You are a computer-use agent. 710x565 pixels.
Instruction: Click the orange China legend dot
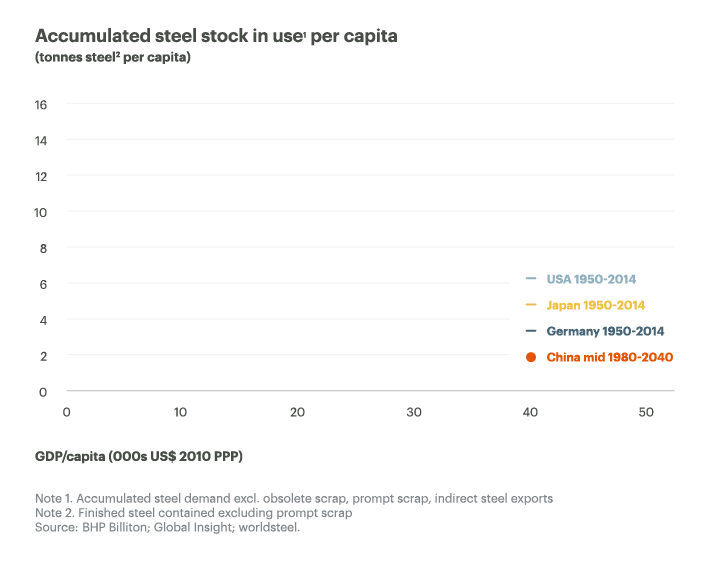point(532,357)
